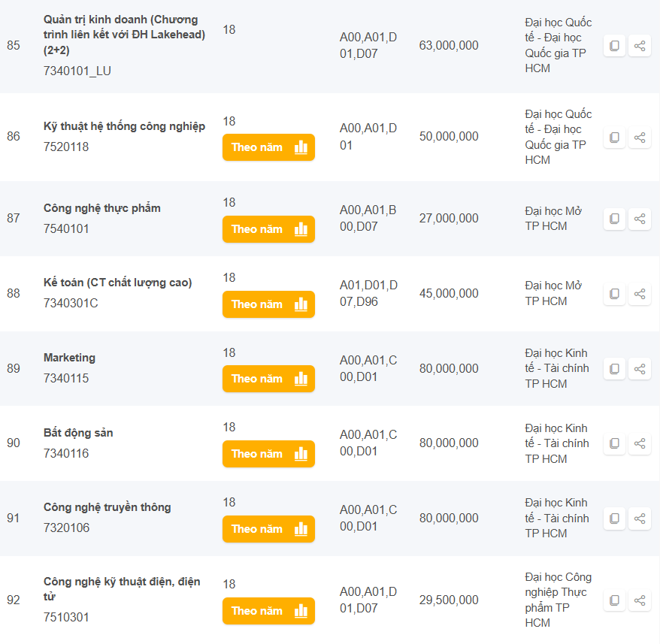View Theo năm for Kỹ thuật hệ thống công nghiệp
This screenshot has width=660, height=644.
click(x=268, y=147)
